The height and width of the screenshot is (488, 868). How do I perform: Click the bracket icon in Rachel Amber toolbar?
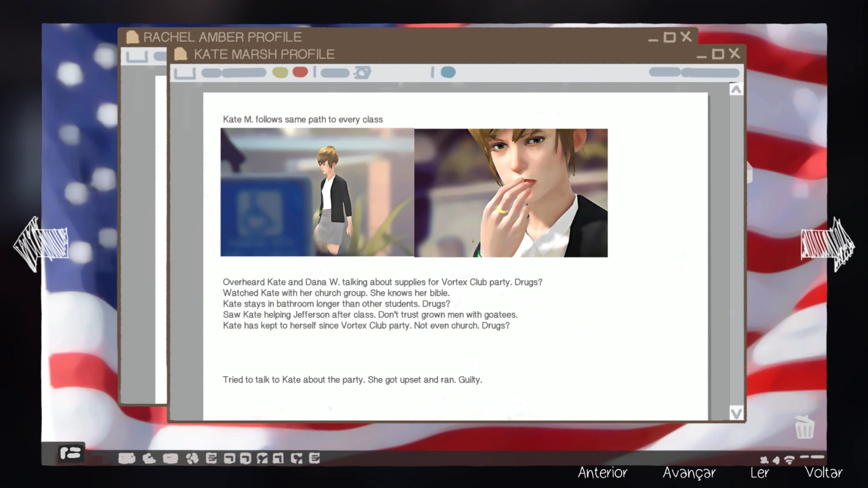pos(137,57)
